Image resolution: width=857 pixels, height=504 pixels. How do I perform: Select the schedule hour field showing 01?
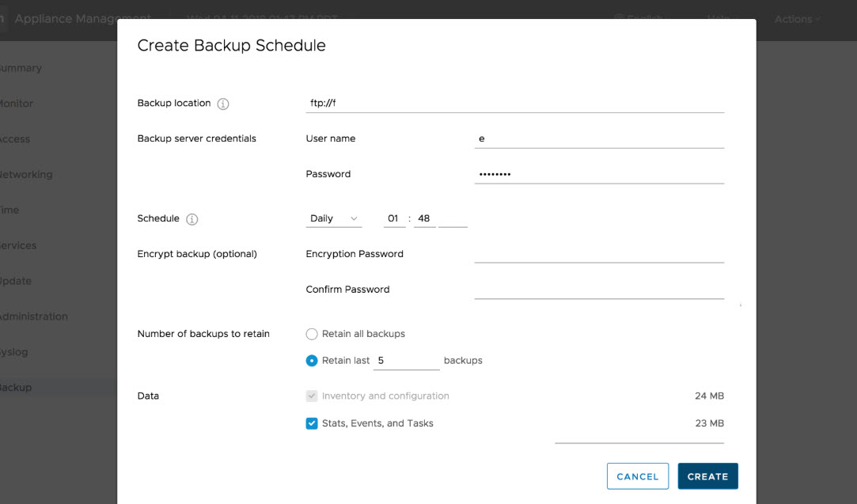[394, 218]
